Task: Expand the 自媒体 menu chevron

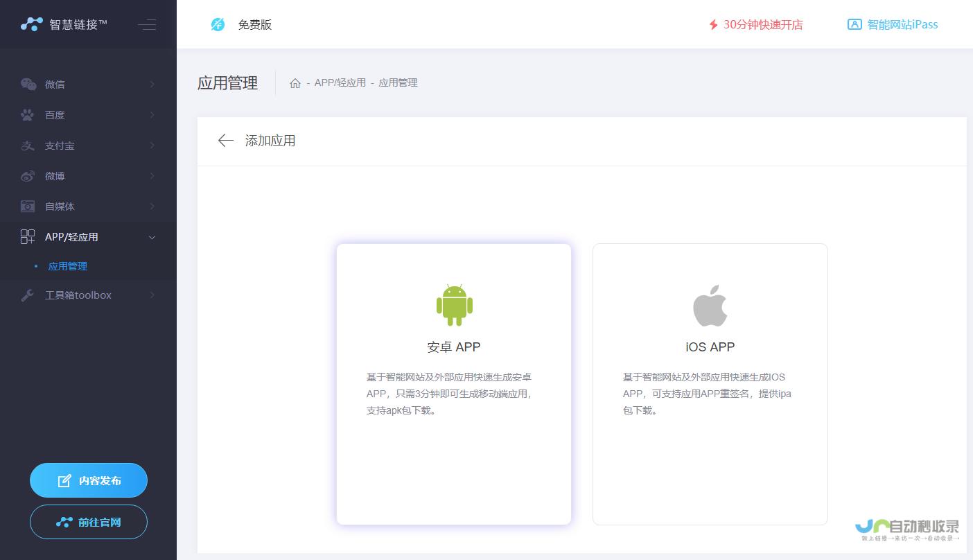Action: 152,207
